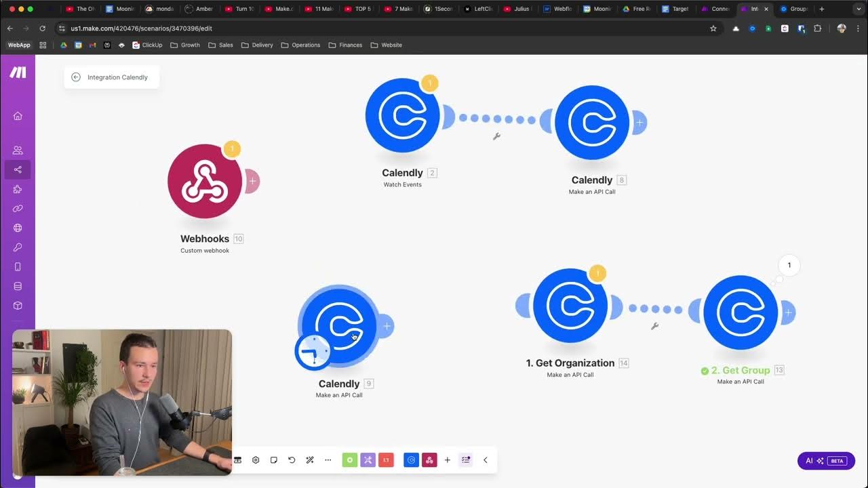The width and height of the screenshot is (868, 488).
Task: Open Team section in the sidebar
Action: point(18,150)
